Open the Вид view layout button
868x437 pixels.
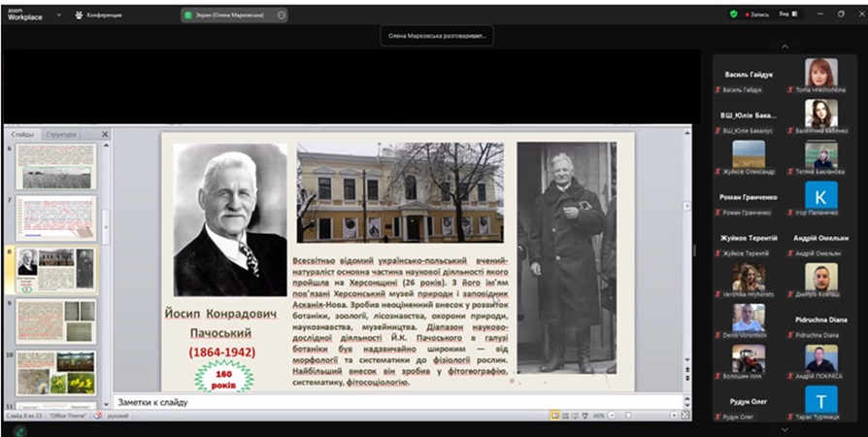pos(788,14)
